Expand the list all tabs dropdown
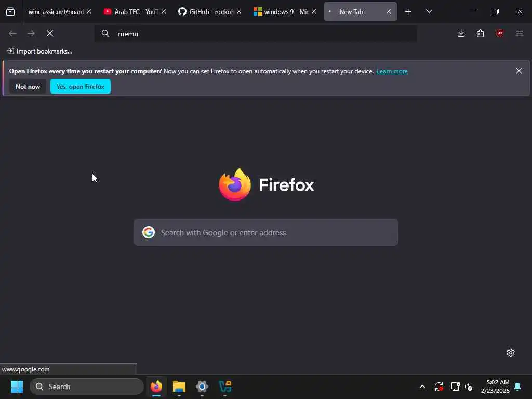The image size is (532, 399). (x=429, y=11)
